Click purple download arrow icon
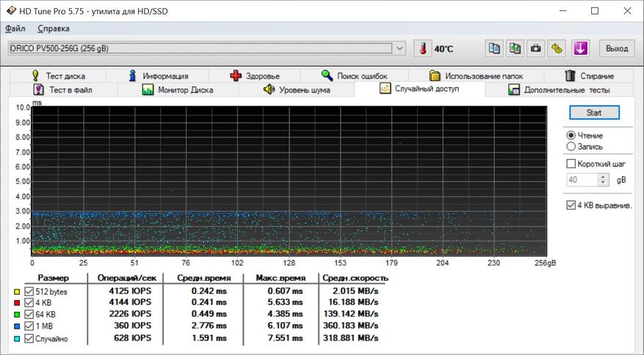Screen dimensions: 644x355 (580, 48)
